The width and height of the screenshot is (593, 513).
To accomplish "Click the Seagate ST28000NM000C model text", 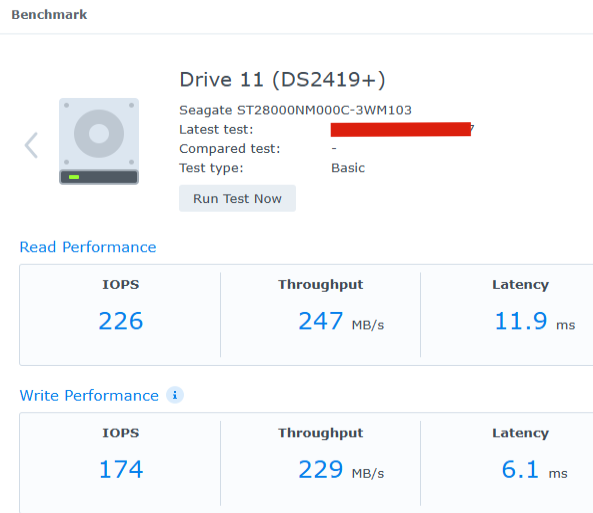I will tap(295, 110).
